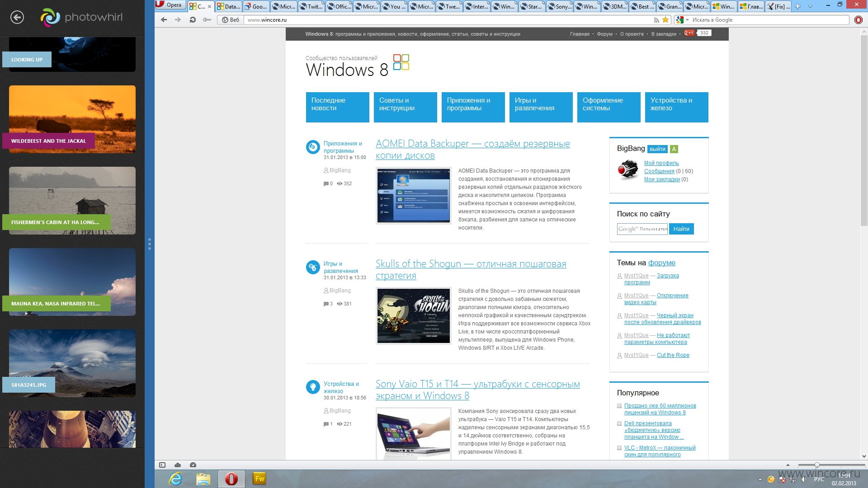Screen dimensions: 868x488
Task: Toggle the Opera panel button in status bar
Action: (x=162, y=465)
